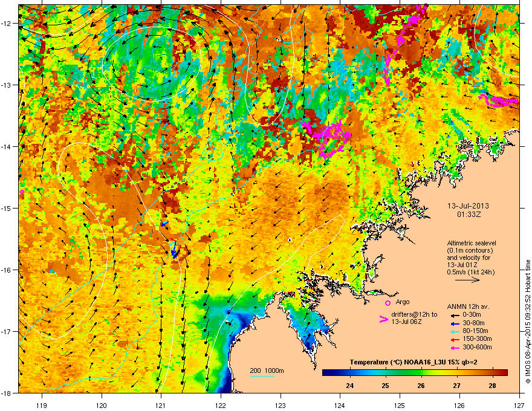Screen dimensions: 532x411
Task: Click the blue ANMN mooring arrows near 121 longitude
Action: (x=174, y=249)
